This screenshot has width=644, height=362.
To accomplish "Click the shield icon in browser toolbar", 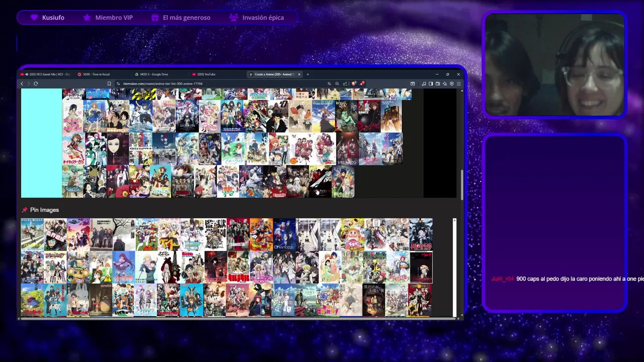I will pyautogui.click(x=451, y=83).
